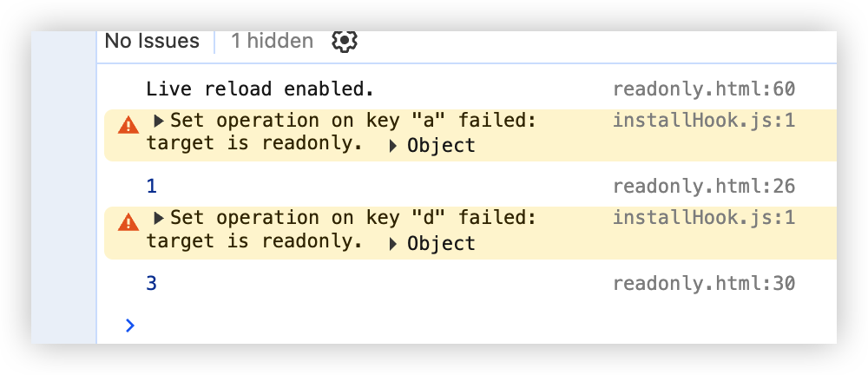Expand the key "d" warning stack trace
The height and width of the screenshot is (375, 868).
tap(159, 218)
